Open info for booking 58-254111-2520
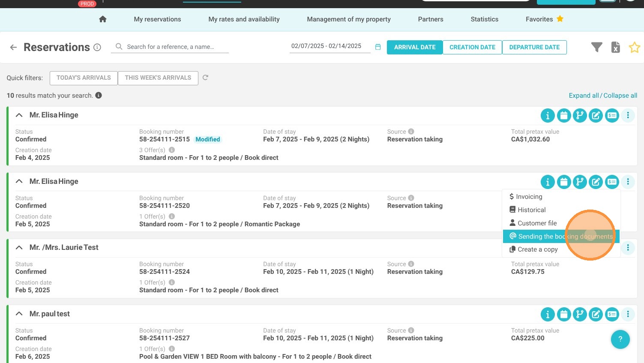Viewport: 644px width, 363px height. pyautogui.click(x=548, y=182)
